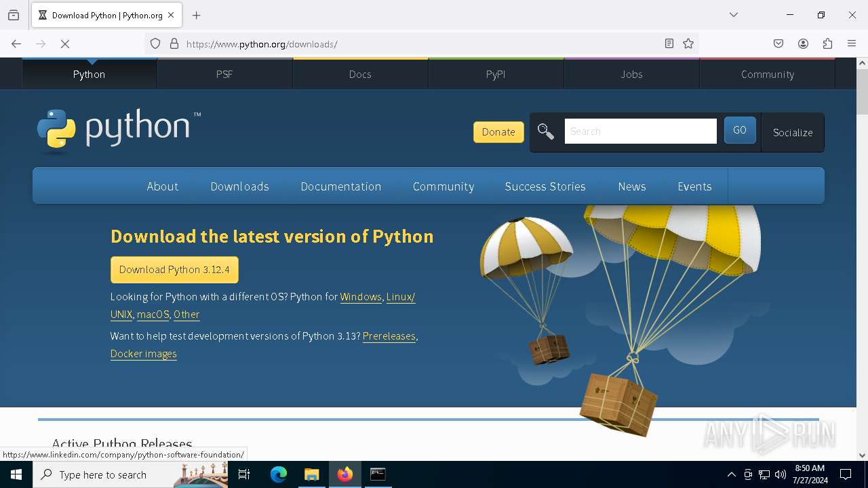Stop loading the page
The image size is (868, 488).
(x=65, y=44)
